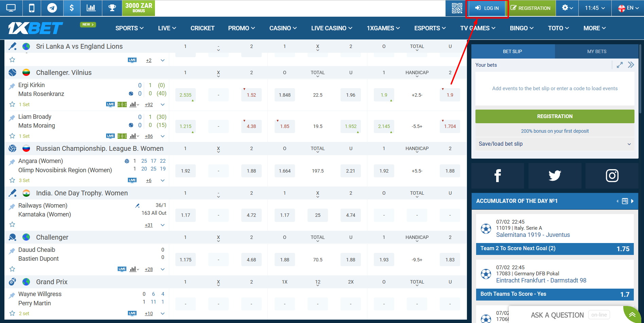The height and width of the screenshot is (323, 644).
Task: Open the SPORTS menu
Action: click(x=129, y=28)
